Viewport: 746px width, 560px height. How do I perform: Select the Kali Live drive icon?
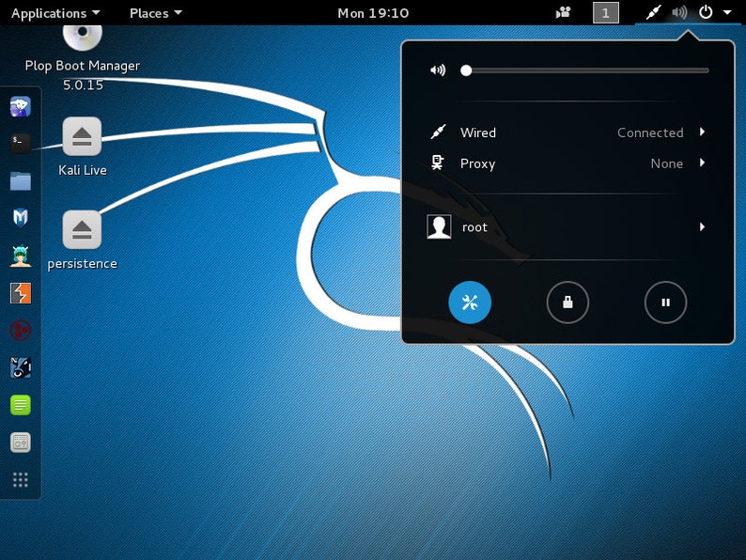pos(82,136)
